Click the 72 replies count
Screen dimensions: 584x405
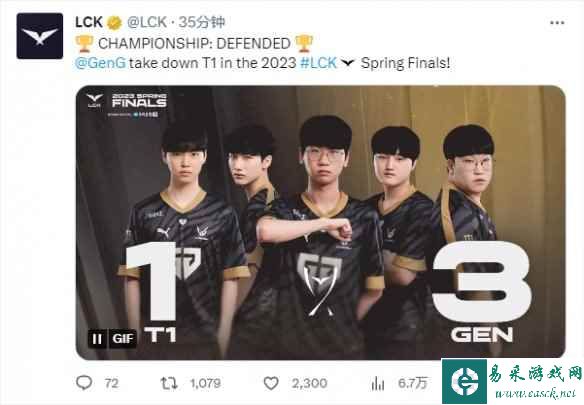click(x=111, y=383)
